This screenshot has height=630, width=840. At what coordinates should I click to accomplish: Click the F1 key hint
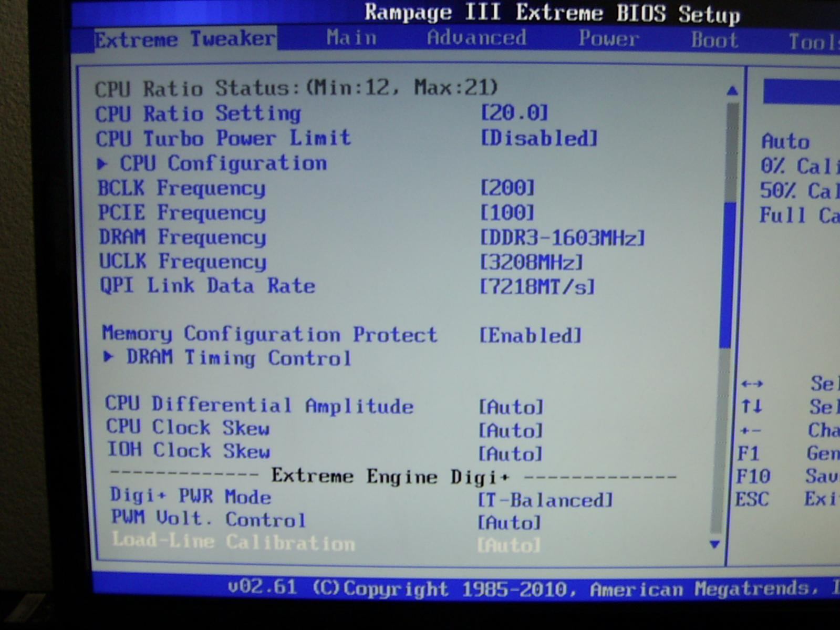tap(749, 453)
